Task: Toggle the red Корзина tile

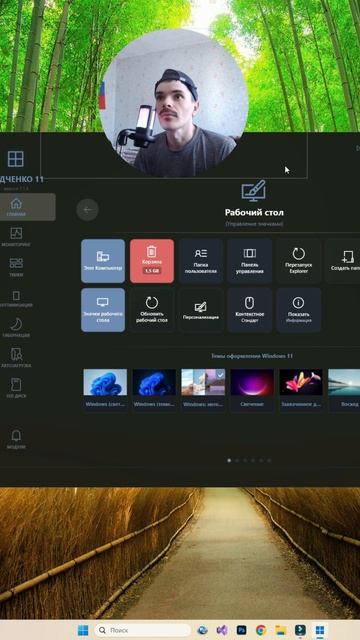Action: pyautogui.click(x=152, y=261)
